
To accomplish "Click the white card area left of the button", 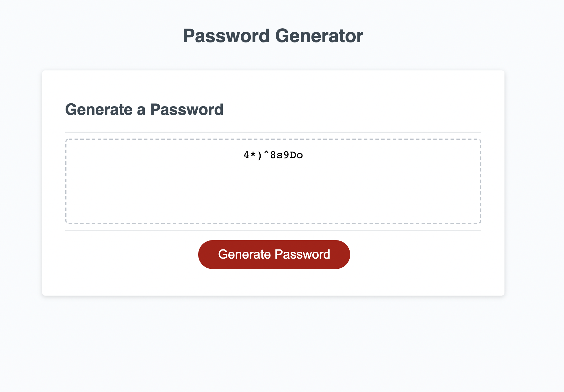I will (121, 257).
